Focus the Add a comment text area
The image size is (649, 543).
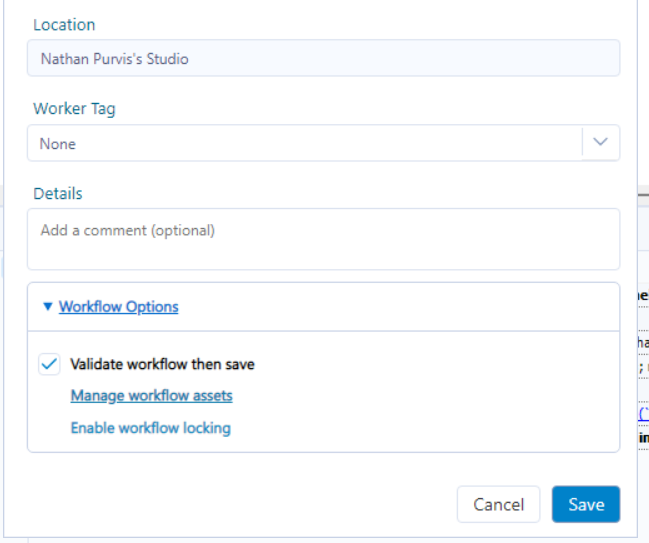(x=323, y=239)
